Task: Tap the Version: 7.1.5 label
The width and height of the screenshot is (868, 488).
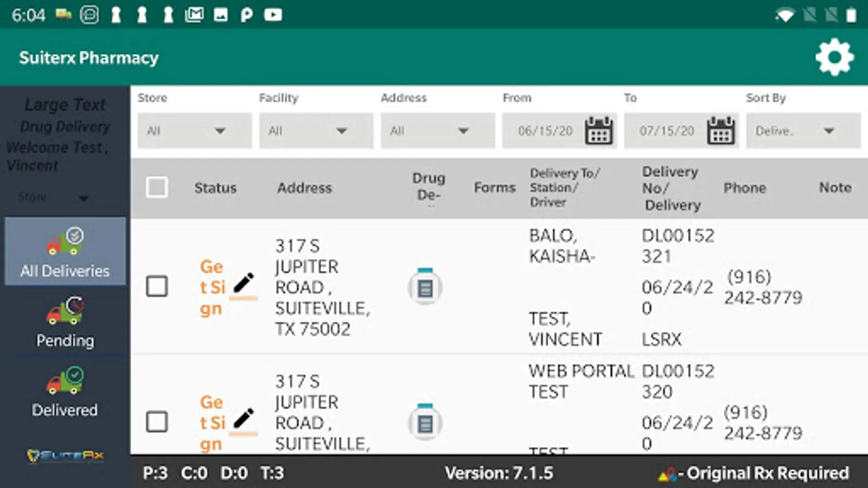Action: pos(499,473)
